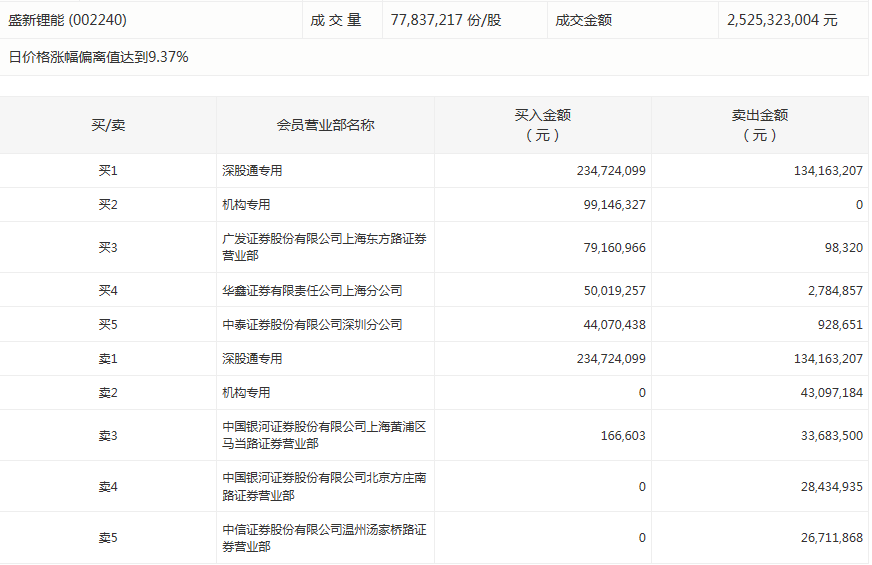872x565 pixels.
Task: Open 中信证券温州汤家桥路 entry
Action: (x=324, y=537)
